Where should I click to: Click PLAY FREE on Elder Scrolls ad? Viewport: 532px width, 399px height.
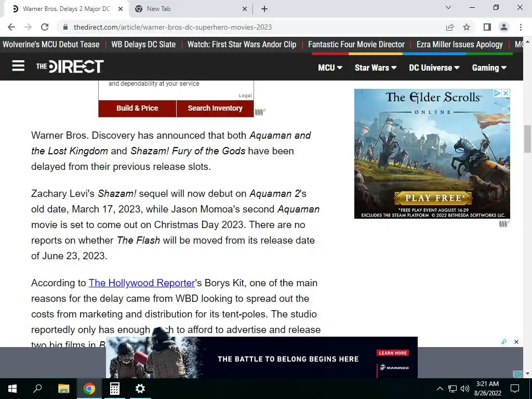click(x=433, y=198)
